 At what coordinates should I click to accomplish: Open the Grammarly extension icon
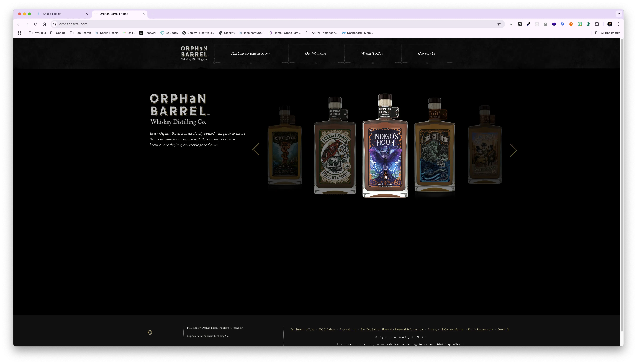click(x=588, y=24)
